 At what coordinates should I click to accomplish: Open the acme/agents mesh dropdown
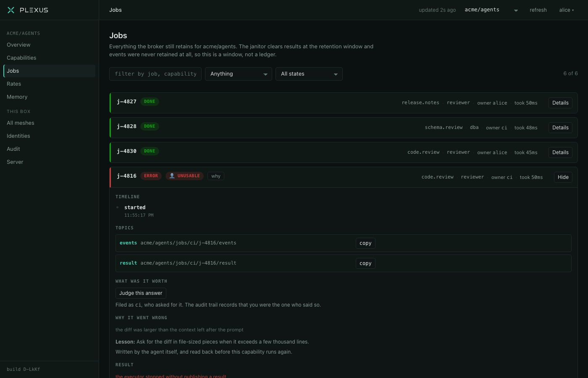491,10
